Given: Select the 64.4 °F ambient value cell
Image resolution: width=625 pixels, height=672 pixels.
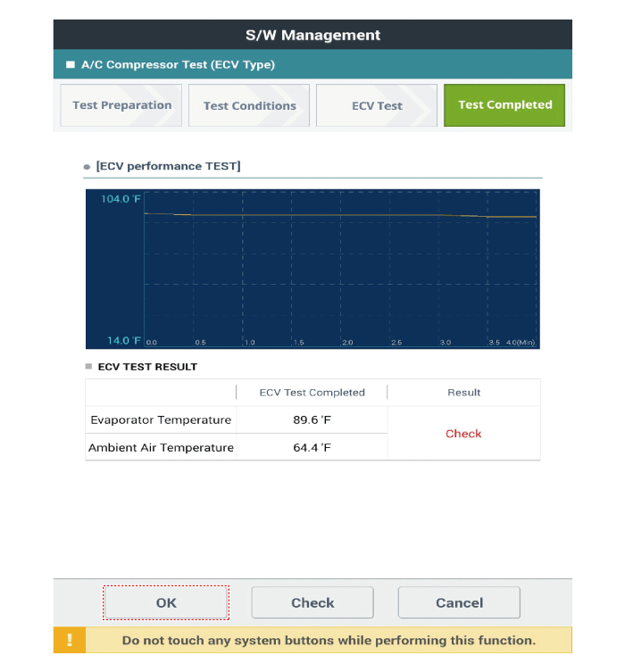Looking at the screenshot, I should [x=312, y=448].
